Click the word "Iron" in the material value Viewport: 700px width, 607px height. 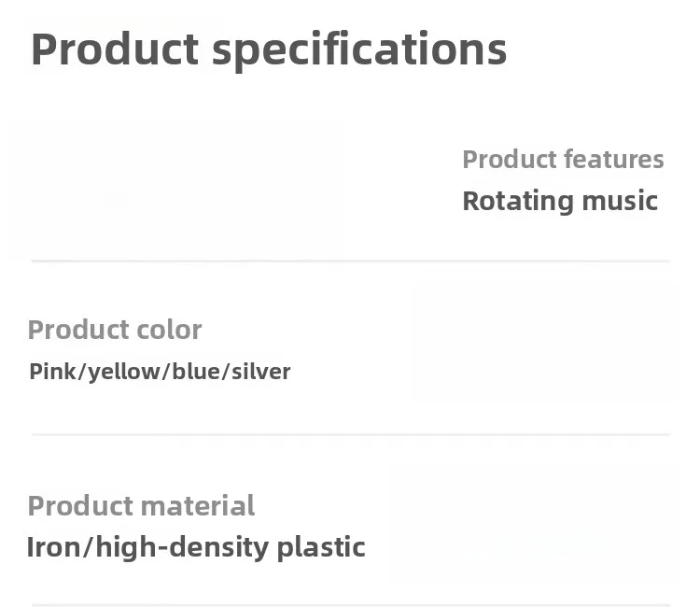(x=52, y=547)
